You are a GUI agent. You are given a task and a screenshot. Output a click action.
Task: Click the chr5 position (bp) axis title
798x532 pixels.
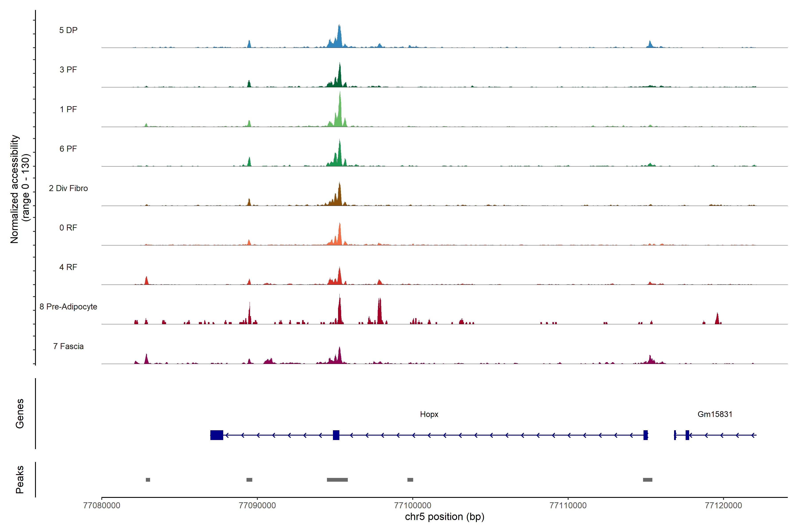click(444, 517)
